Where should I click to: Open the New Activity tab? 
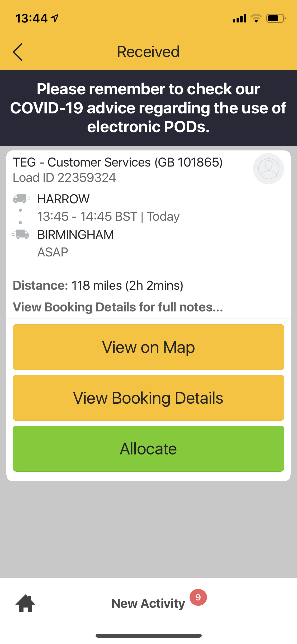148,604
